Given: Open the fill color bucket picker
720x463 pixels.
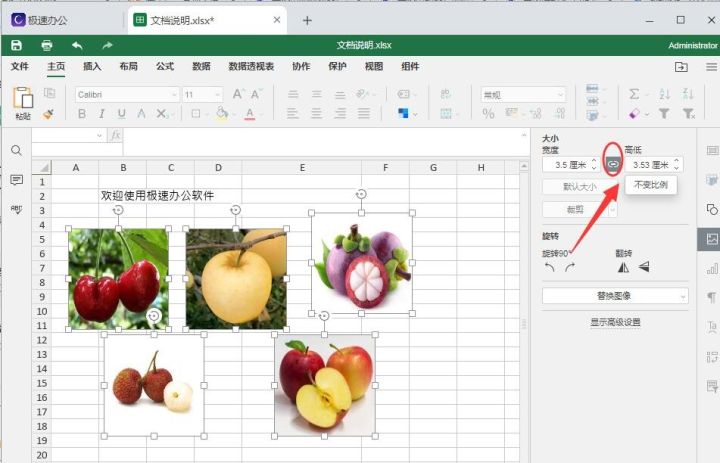Looking at the screenshot, I should click(223, 113).
